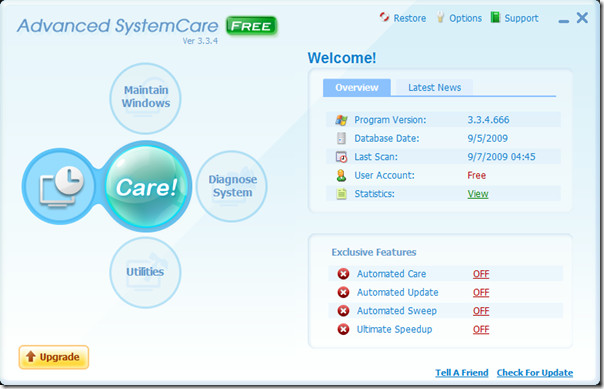This screenshot has width=604, height=389.
Task: Click the Database Date label
Action: tap(387, 138)
